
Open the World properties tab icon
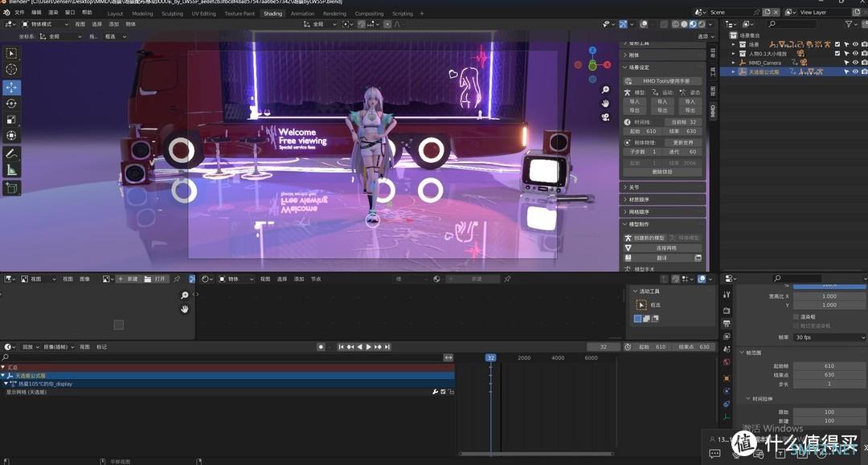727,362
